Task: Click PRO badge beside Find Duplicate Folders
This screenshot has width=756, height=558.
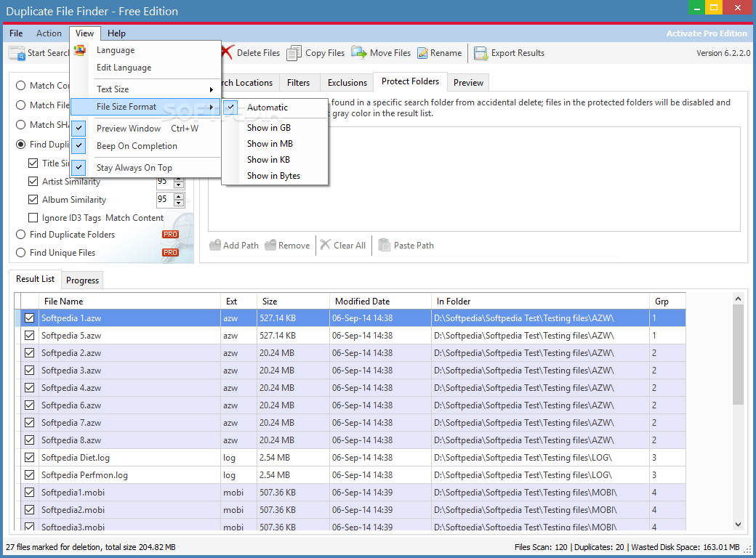Action: coord(170,234)
